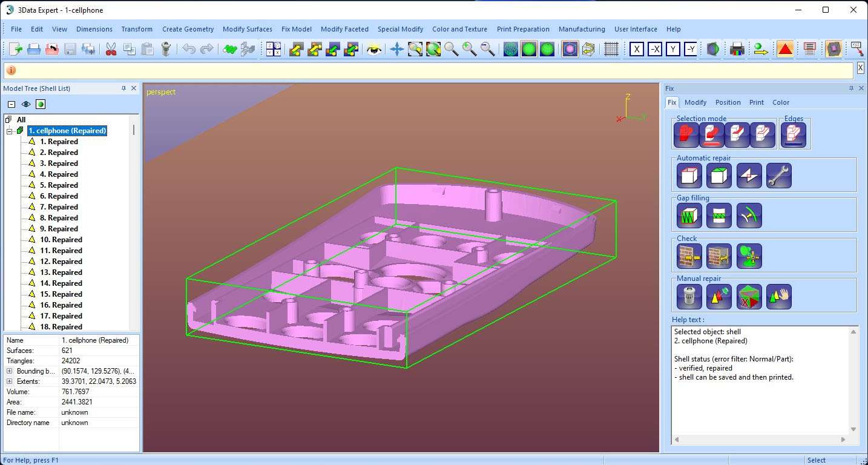Select the 5. Repaired shell item
The image size is (868, 465).
pyautogui.click(x=59, y=185)
